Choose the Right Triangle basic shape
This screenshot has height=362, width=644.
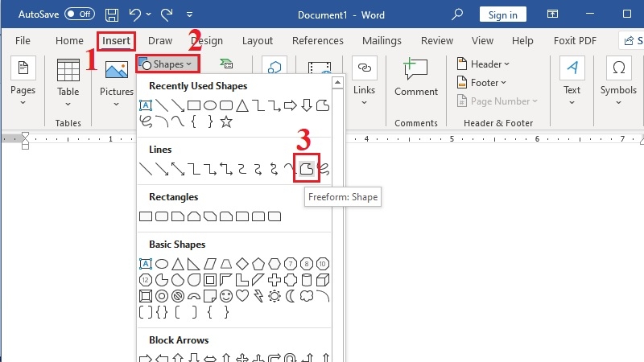(x=194, y=264)
